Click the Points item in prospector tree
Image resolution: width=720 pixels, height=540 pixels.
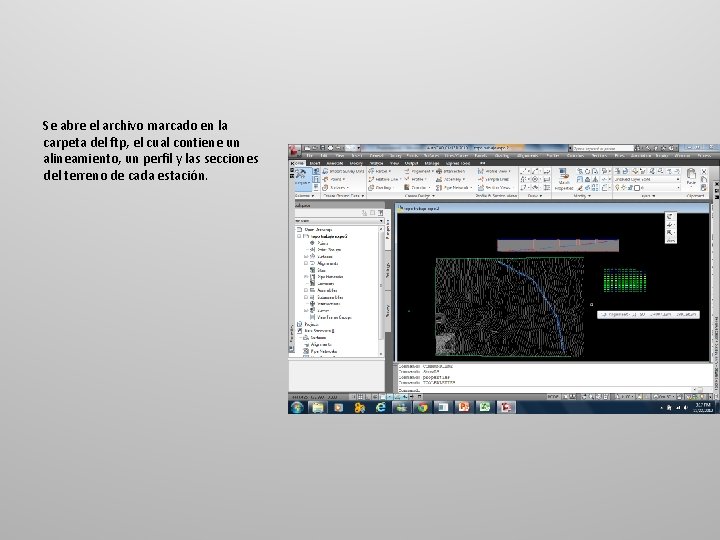pyautogui.click(x=323, y=243)
